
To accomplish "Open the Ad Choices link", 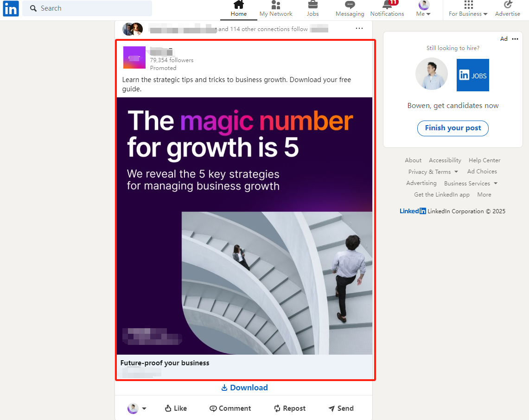I will click(482, 172).
